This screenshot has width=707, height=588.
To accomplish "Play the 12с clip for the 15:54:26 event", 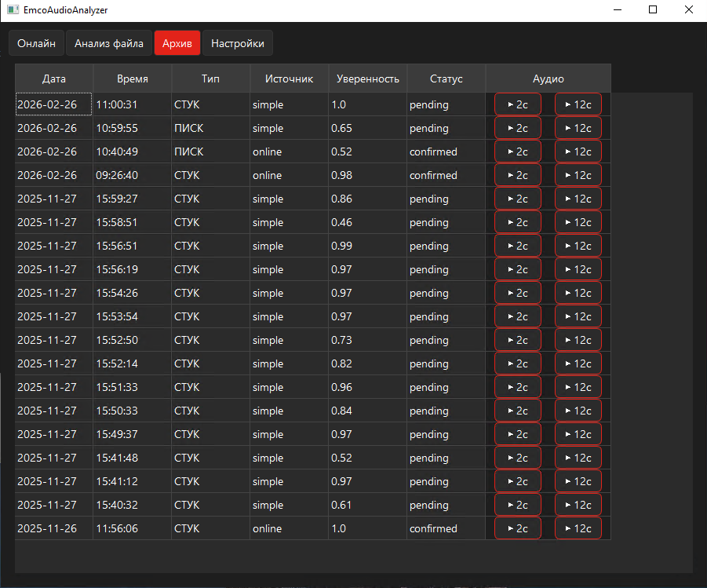I will pyautogui.click(x=578, y=293).
